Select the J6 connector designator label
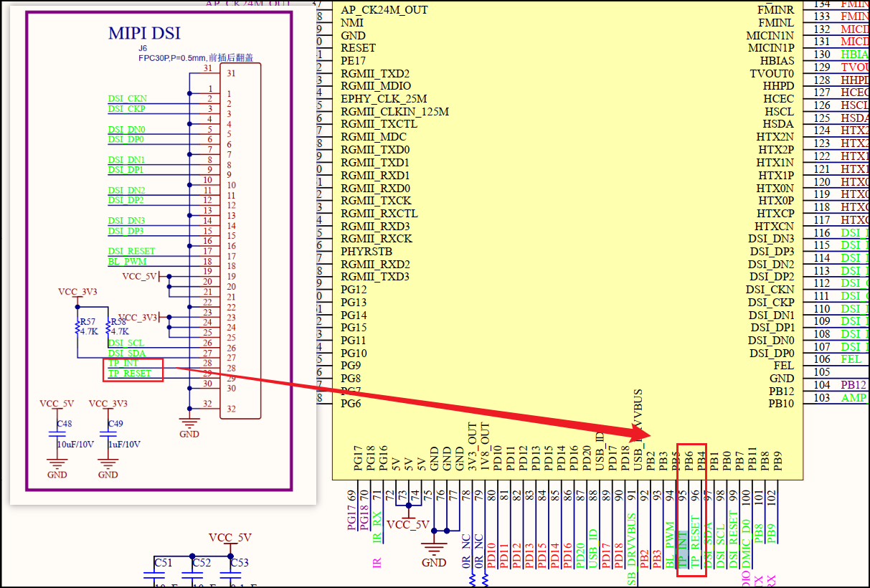This screenshot has width=870, height=588. coord(143,49)
